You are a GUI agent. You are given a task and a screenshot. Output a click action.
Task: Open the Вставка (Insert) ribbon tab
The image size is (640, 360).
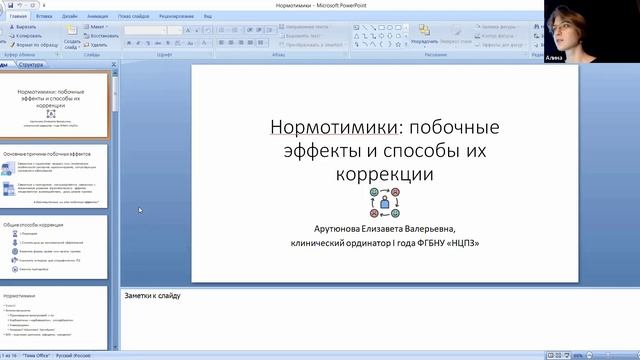tap(44, 16)
